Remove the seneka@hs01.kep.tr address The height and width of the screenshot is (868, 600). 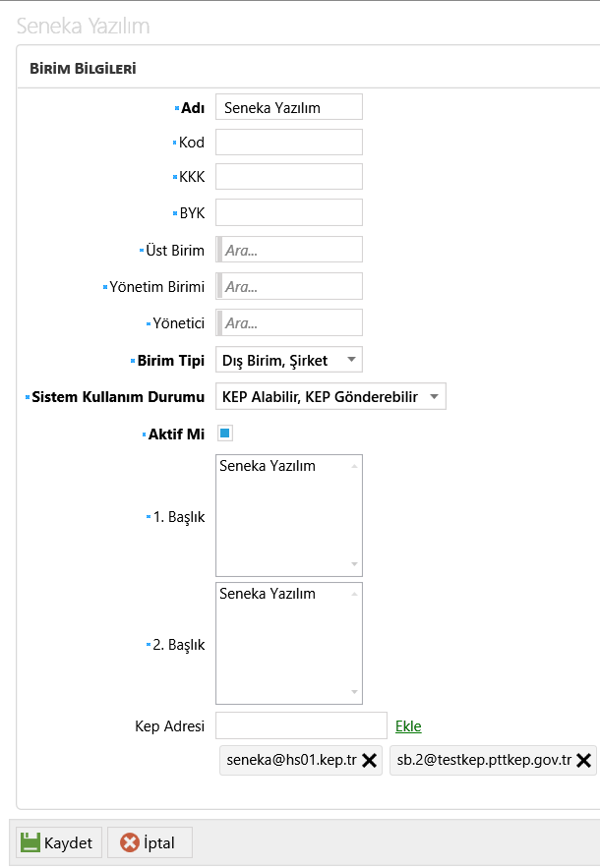370,761
